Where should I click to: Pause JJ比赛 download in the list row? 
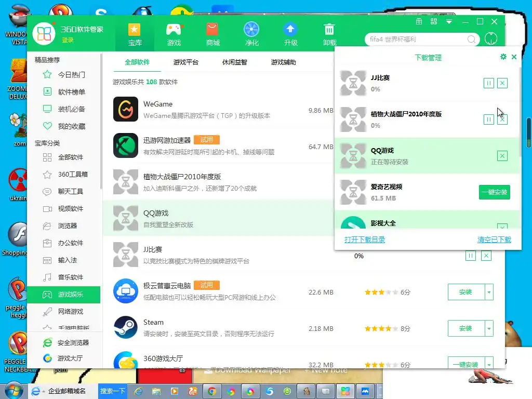pos(470,256)
